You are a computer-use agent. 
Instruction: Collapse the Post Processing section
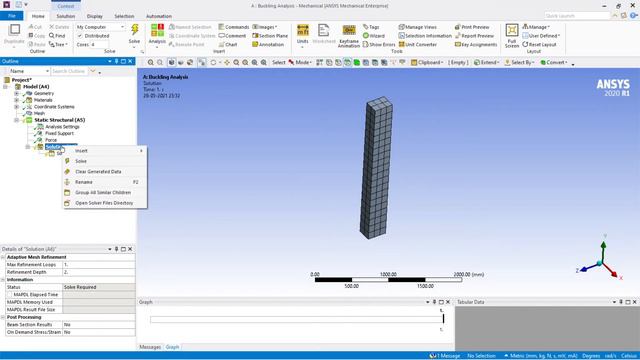click(3, 317)
